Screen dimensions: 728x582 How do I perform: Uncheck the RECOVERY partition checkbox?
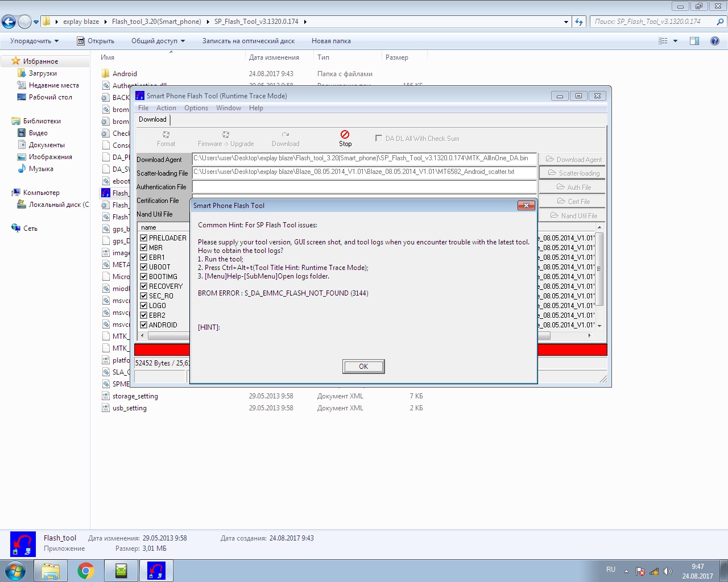144,286
